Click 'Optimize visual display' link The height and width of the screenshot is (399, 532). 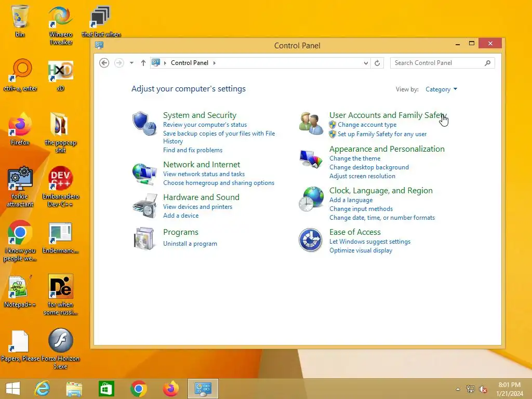coord(361,250)
